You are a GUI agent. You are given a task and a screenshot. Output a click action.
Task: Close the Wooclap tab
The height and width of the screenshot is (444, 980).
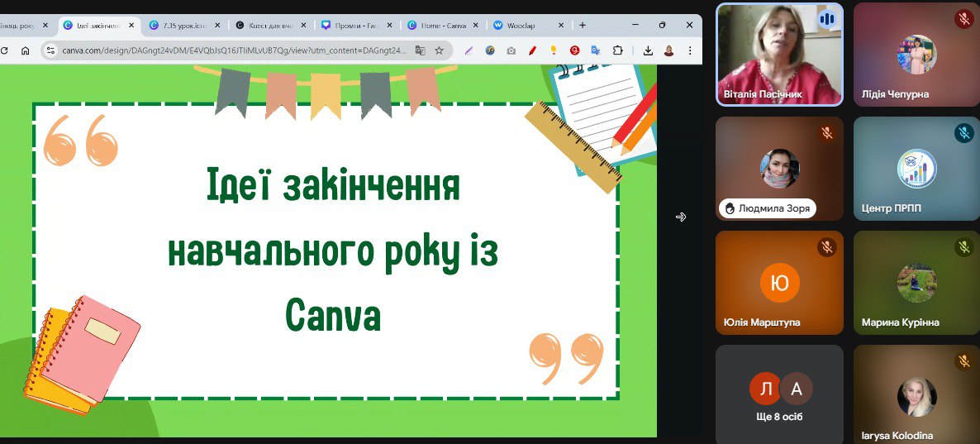(560, 25)
